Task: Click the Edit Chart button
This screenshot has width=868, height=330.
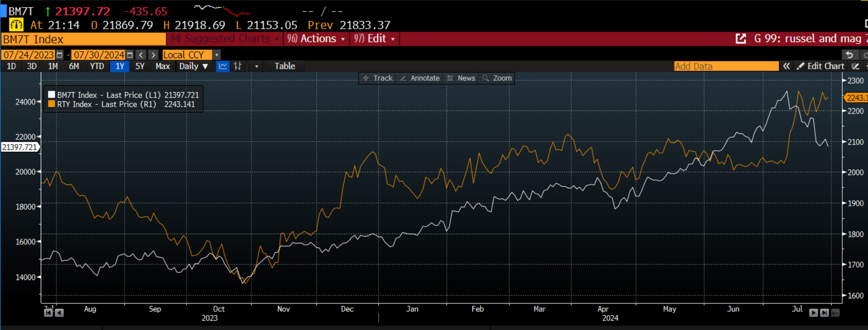Action: 821,66
